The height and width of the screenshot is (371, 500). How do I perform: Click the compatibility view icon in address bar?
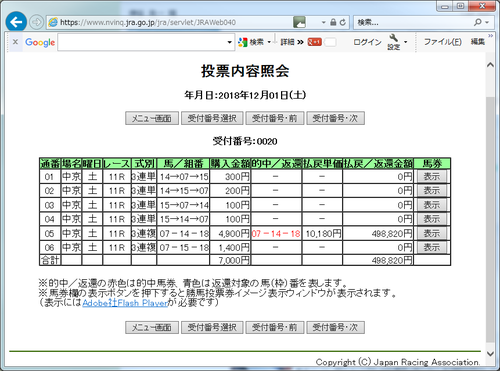(299, 22)
